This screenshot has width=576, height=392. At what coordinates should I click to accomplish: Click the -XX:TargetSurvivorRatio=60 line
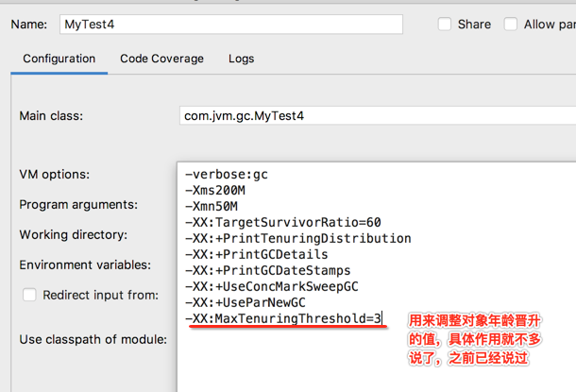click(x=283, y=222)
